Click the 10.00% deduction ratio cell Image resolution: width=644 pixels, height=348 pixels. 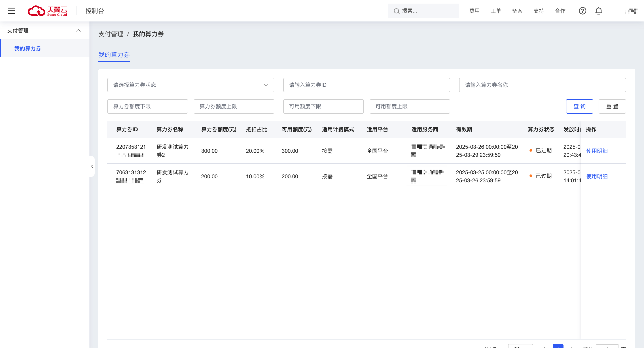pos(255,176)
